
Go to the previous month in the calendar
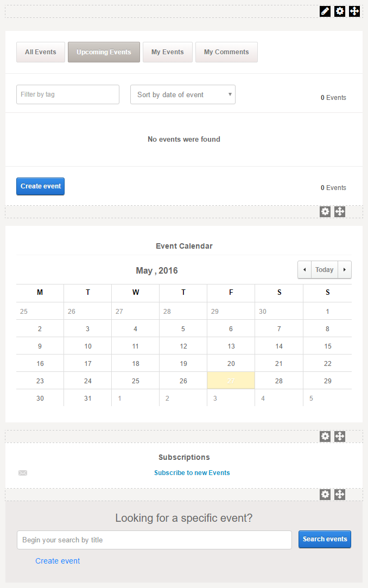click(x=304, y=270)
